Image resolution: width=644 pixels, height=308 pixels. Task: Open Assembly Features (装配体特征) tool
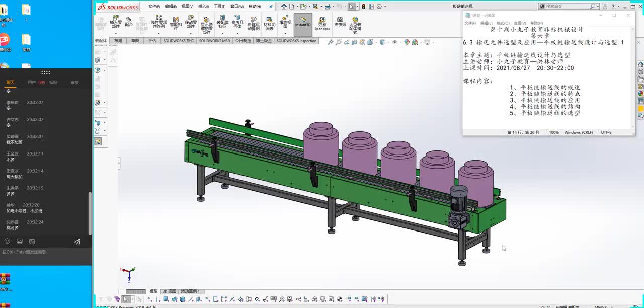[x=222, y=23]
